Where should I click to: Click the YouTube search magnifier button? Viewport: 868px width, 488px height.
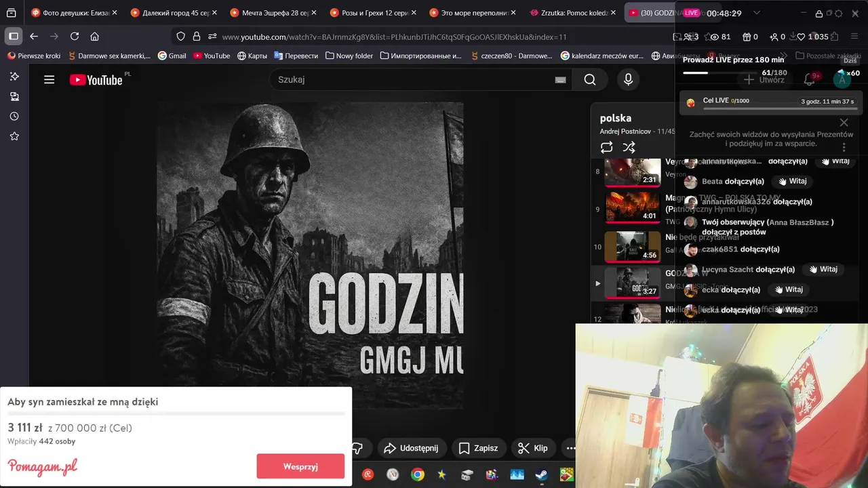point(590,80)
